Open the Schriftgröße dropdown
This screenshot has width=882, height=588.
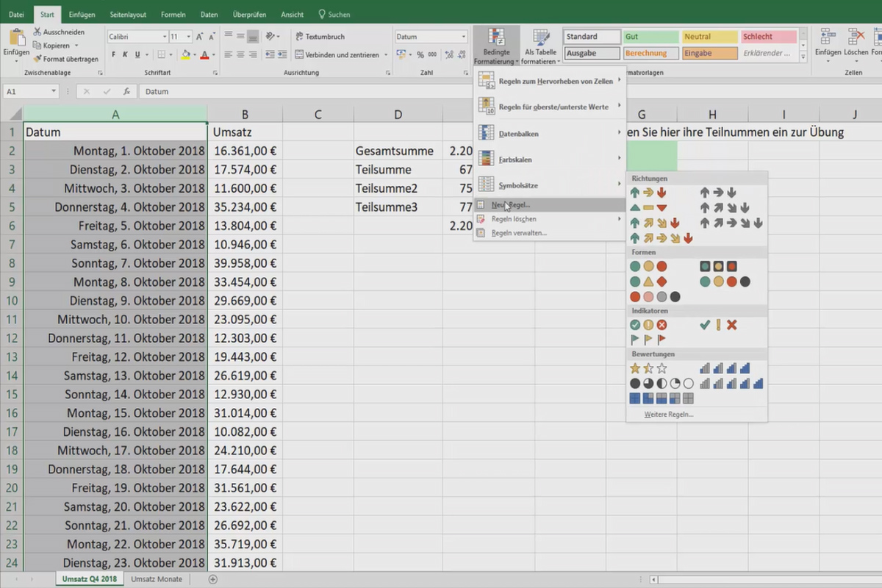click(181, 36)
